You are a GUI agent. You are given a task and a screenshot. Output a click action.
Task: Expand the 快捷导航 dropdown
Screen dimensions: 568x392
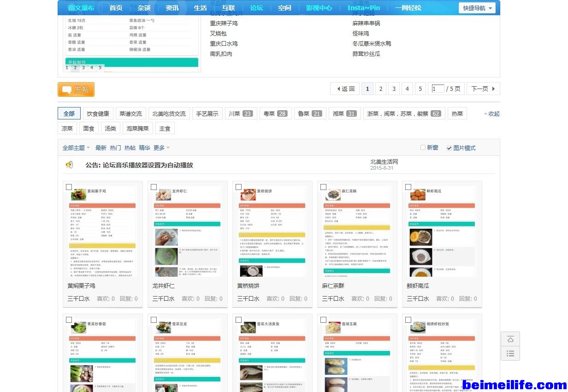pos(477,8)
